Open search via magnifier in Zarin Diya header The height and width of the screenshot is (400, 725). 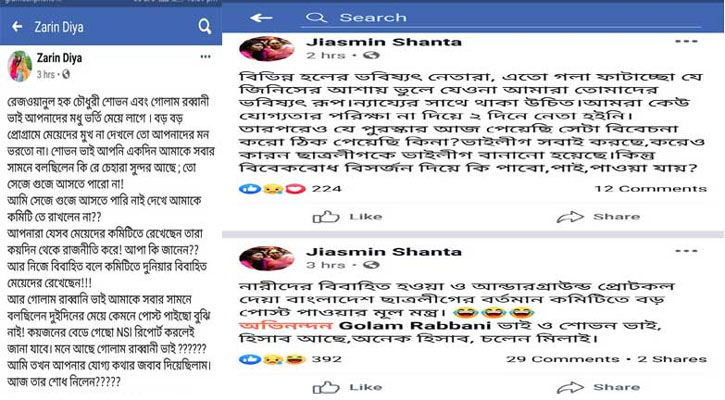205,26
